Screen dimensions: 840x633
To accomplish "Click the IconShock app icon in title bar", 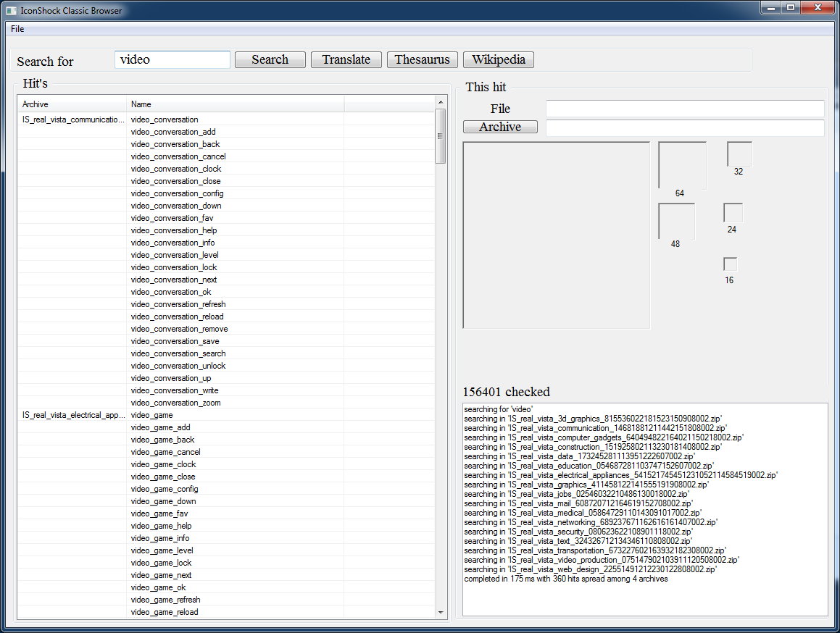I will pos(11,11).
